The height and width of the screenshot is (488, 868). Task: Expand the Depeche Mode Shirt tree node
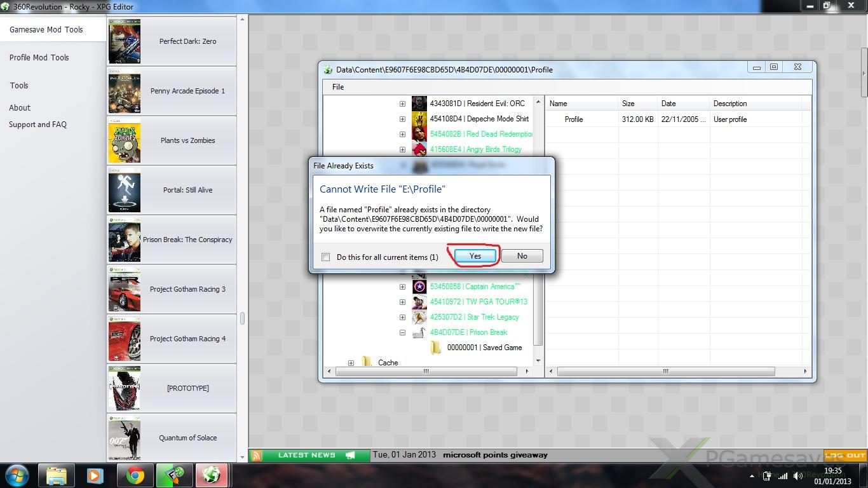(402, 119)
